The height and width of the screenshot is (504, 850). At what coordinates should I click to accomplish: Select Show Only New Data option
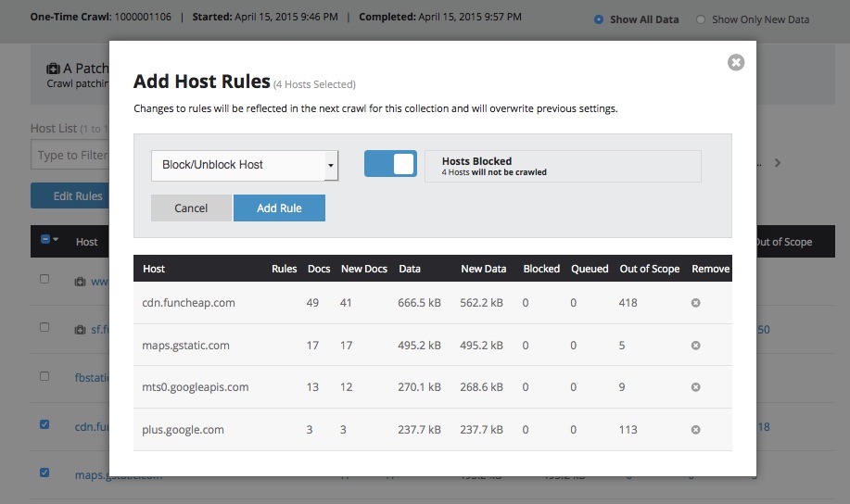point(701,19)
